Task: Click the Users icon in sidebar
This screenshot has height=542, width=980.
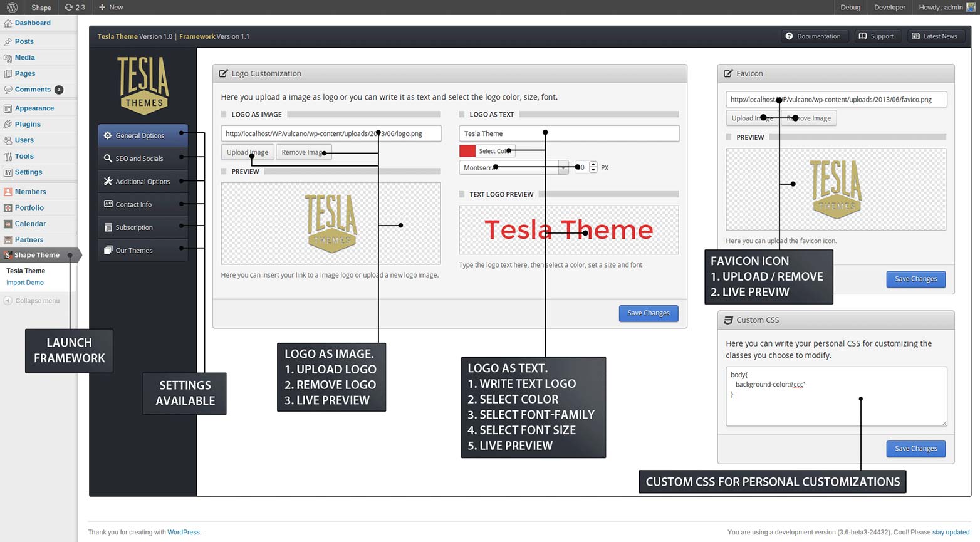Action: tap(8, 140)
